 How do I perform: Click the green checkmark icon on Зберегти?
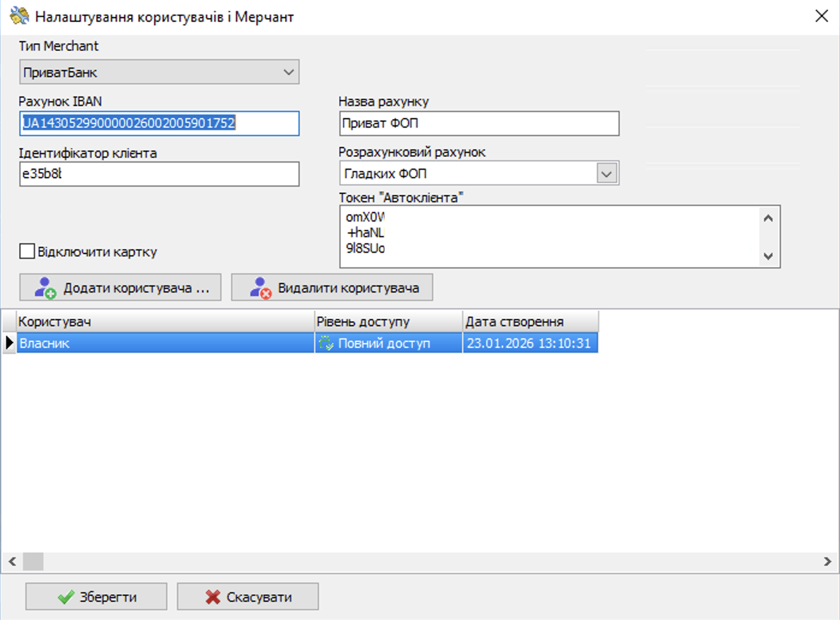66,597
